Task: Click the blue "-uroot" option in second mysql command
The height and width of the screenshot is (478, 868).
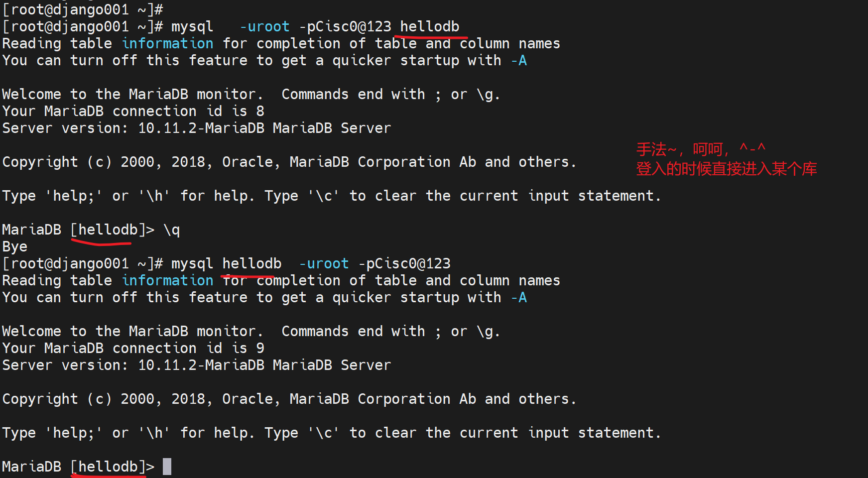Action: 324,263
